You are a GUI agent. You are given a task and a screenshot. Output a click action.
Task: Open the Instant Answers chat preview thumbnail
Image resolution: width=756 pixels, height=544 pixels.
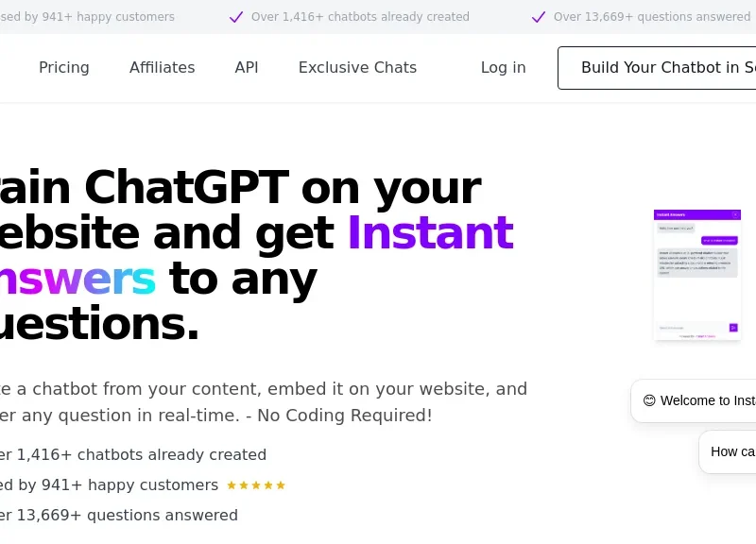[x=697, y=275]
